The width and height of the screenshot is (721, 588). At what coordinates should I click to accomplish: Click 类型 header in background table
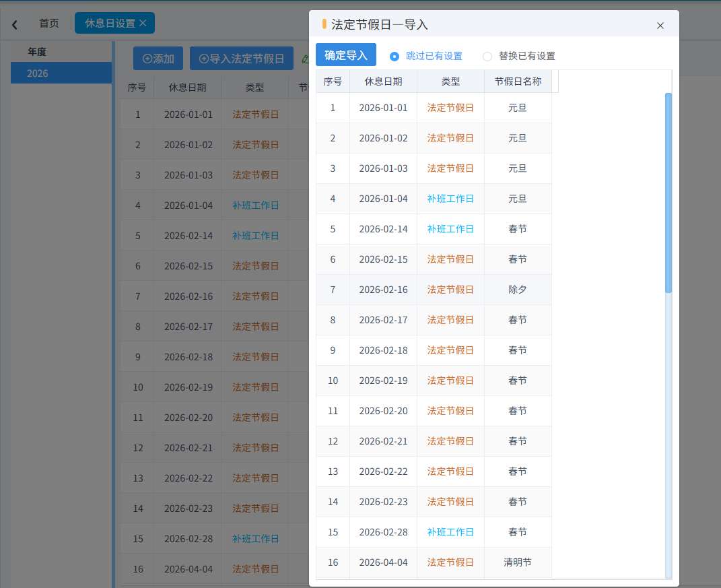(x=254, y=88)
